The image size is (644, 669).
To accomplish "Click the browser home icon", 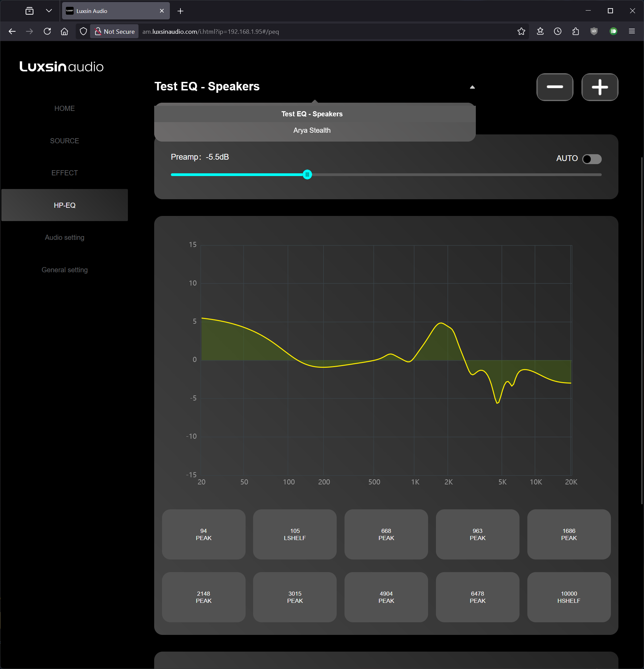I will [64, 31].
